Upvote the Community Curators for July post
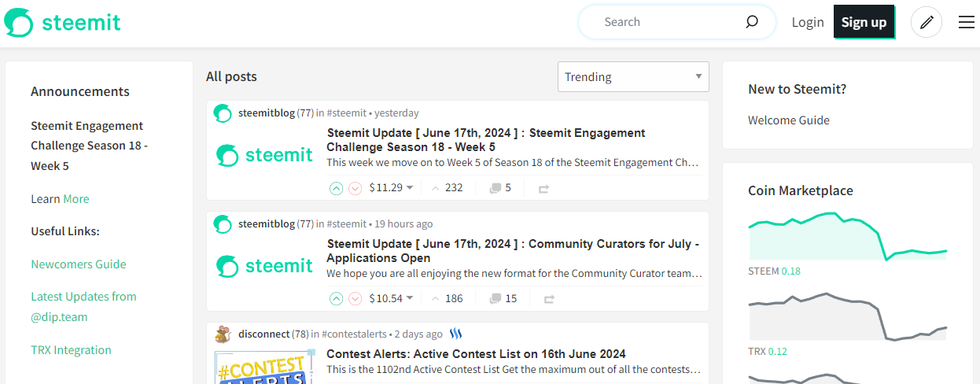This screenshot has height=384, width=980. point(336,299)
